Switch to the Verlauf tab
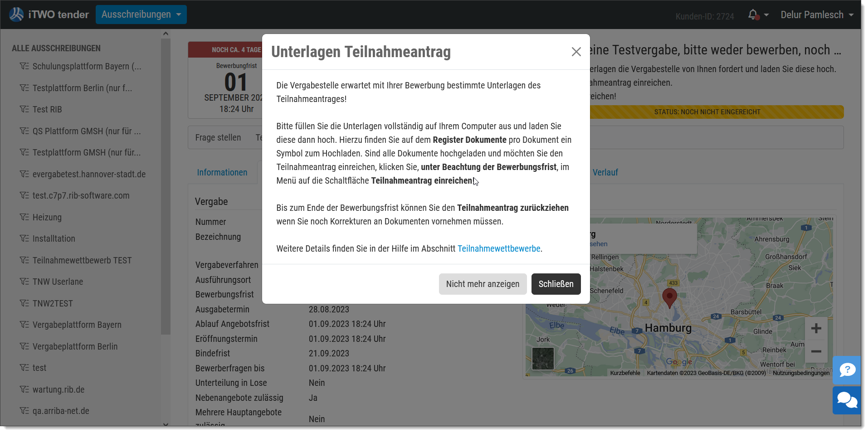Screen dimensions: 868x433 (x=605, y=172)
